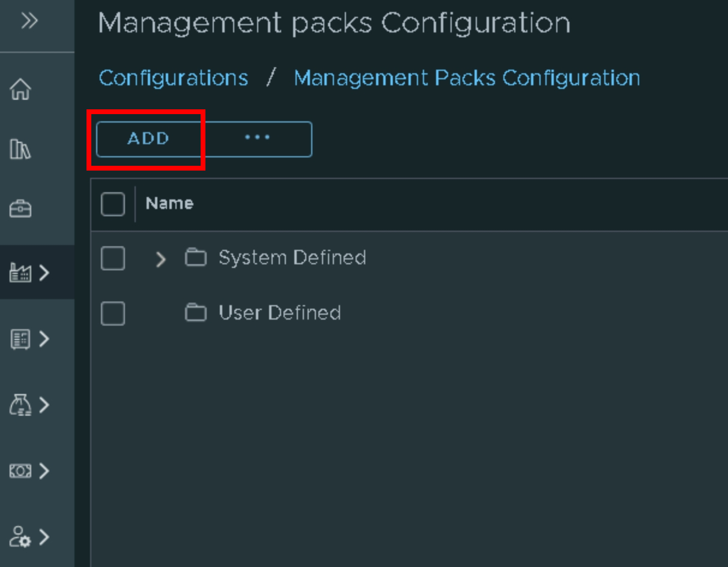Click Management Packs Configuration breadcrumb link
Viewport: 728px width, 567px height.
[x=467, y=78]
